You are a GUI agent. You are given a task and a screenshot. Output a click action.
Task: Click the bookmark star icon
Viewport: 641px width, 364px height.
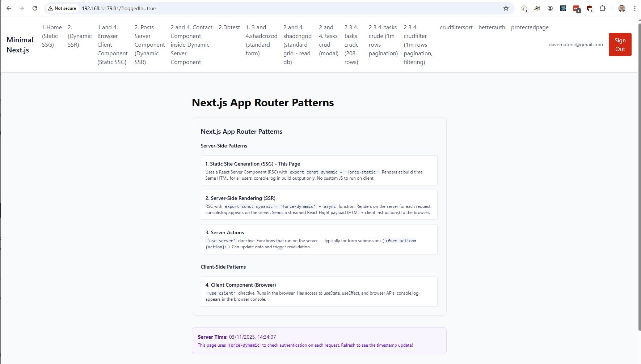click(x=506, y=8)
